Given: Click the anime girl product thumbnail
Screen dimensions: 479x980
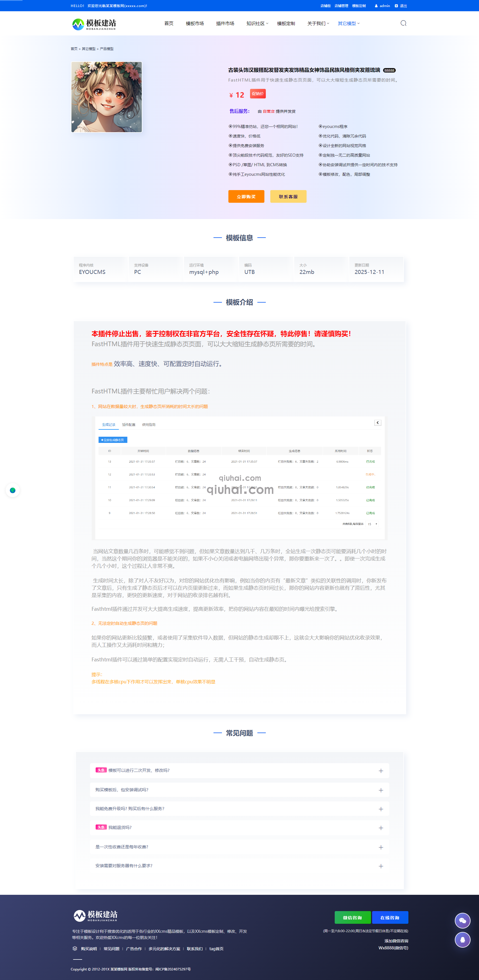Looking at the screenshot, I should click(107, 97).
